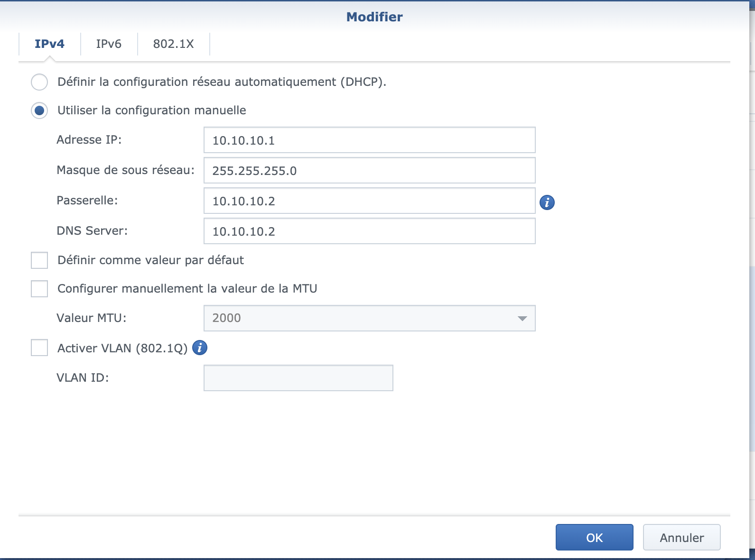Click the DNS Server input field
Viewport: 755px width, 560px height.
coord(370,231)
